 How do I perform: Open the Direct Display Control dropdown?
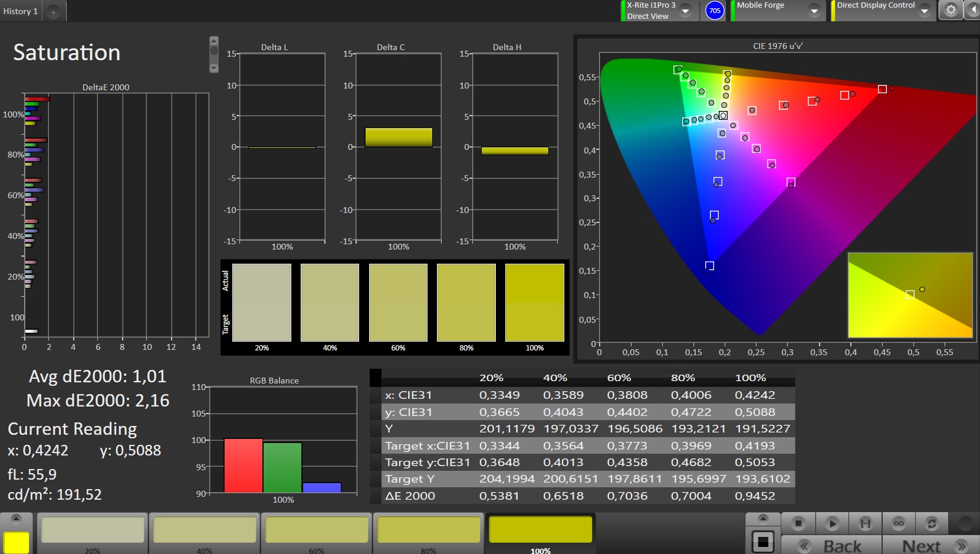[x=925, y=11]
